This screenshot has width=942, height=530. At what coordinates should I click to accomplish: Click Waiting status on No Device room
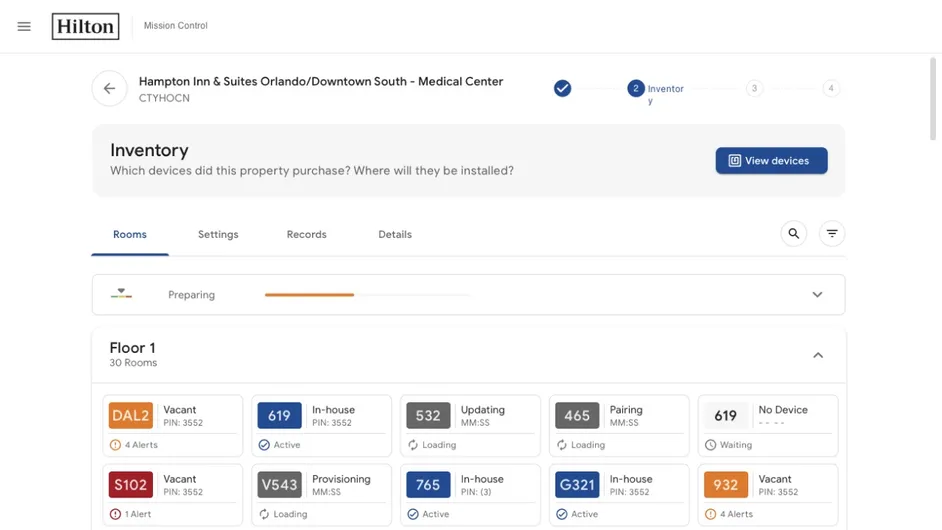(728, 445)
